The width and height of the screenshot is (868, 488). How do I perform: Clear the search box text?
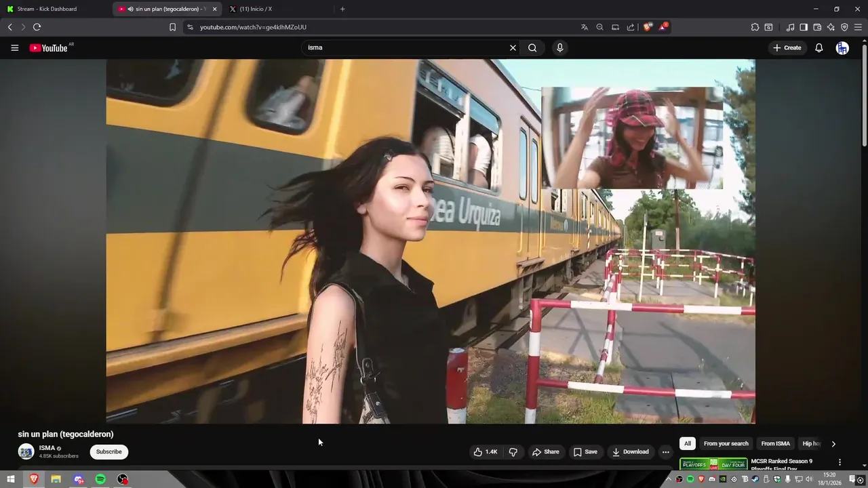513,47
